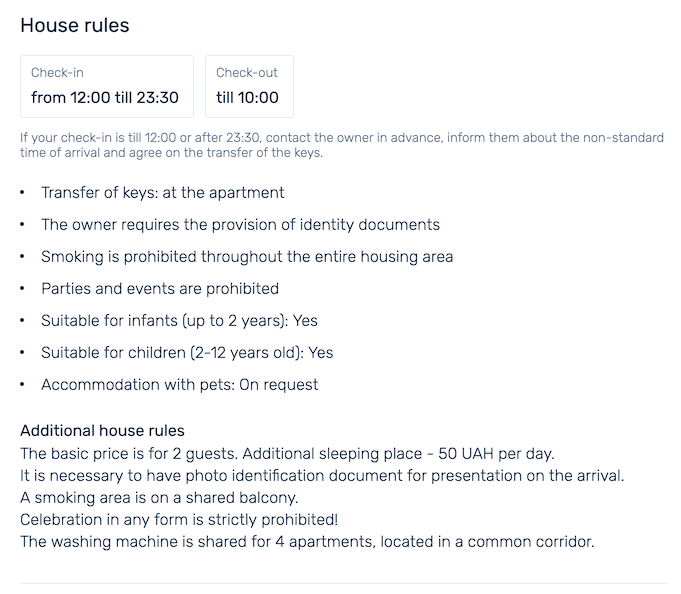The image size is (681, 594).
Task: Click the 'Celebration in any form' line
Action: [x=179, y=520]
